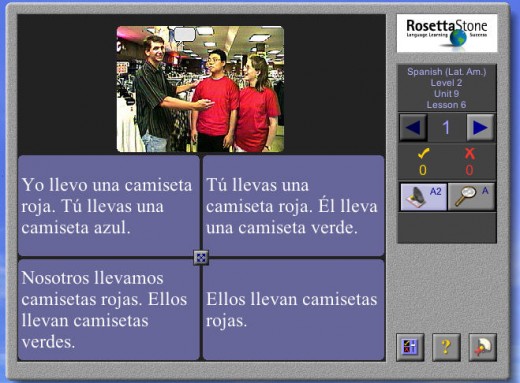Open the settings sliders panel icon
520x383 pixels.
pyautogui.click(x=410, y=347)
